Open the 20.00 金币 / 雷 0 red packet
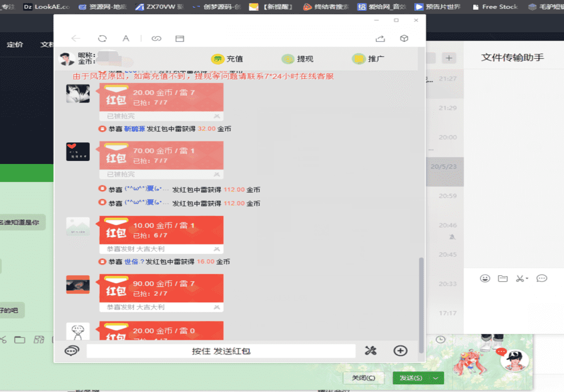This screenshot has height=392, width=564. click(161, 331)
